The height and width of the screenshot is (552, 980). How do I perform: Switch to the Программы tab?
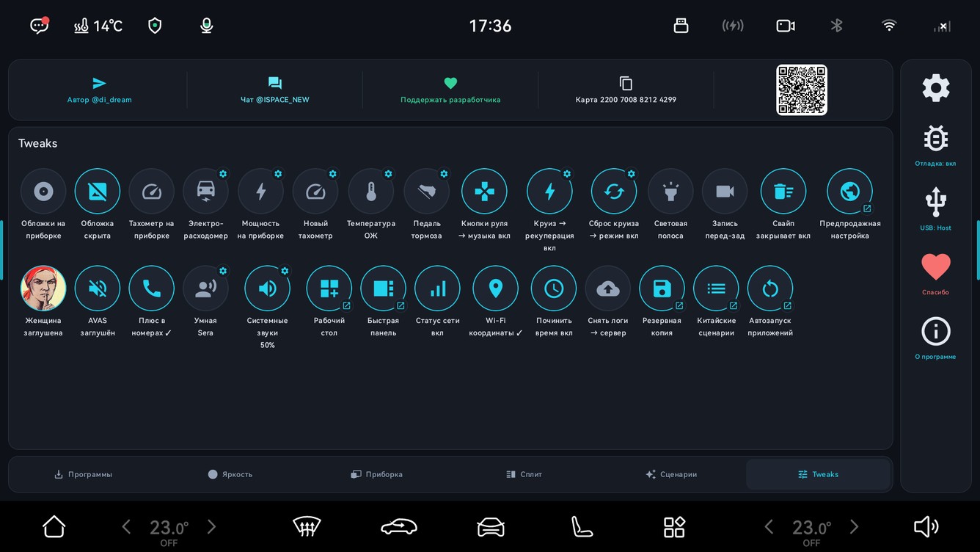pyautogui.click(x=83, y=474)
